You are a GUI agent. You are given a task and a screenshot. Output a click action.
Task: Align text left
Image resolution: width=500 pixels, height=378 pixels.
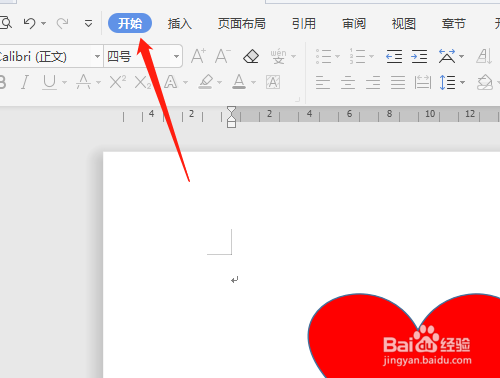(x=323, y=82)
